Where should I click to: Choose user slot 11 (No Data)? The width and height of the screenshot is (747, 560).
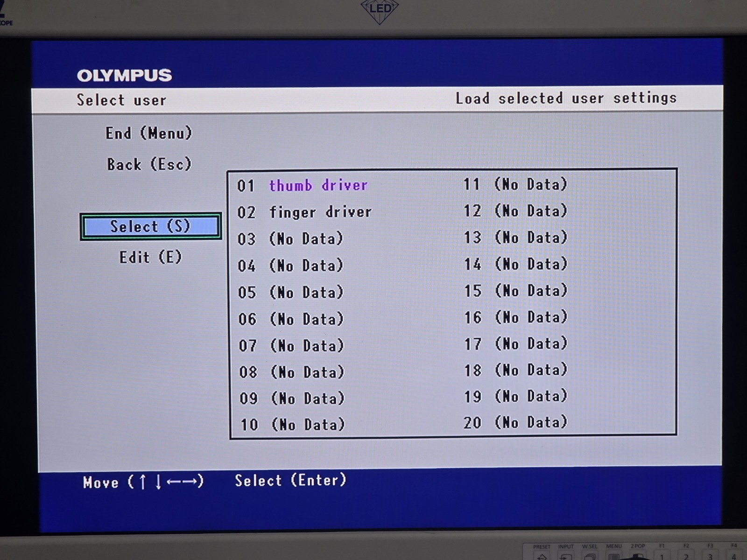pos(515,184)
